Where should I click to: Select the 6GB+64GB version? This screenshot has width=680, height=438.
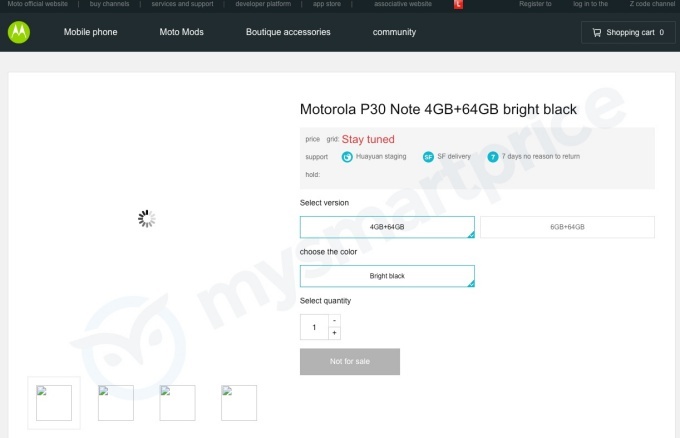567,227
